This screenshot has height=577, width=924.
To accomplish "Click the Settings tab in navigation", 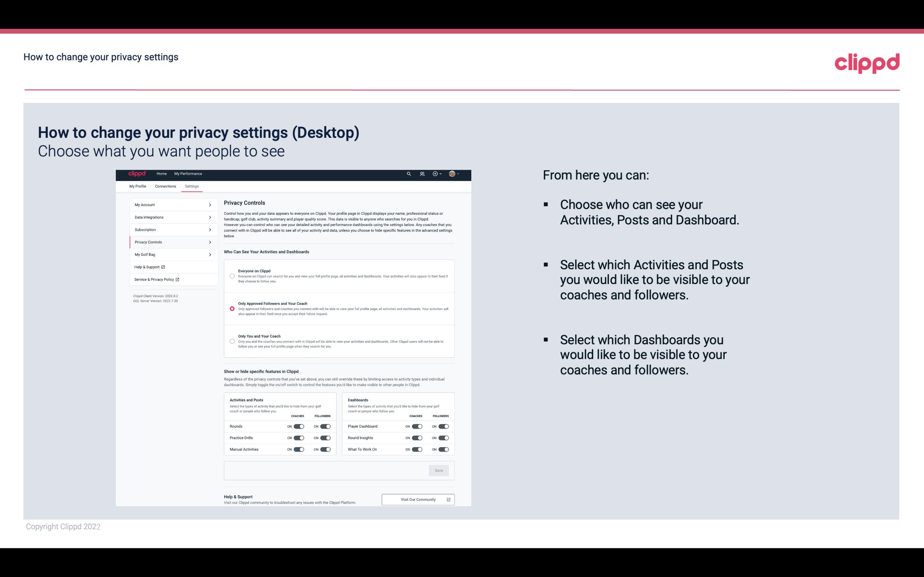I will 191,186.
